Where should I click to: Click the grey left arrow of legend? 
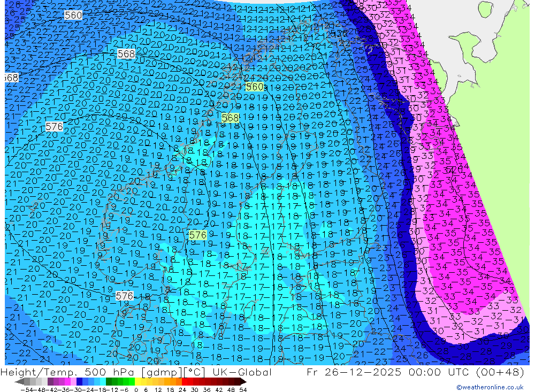pyautogui.click(x=19, y=381)
